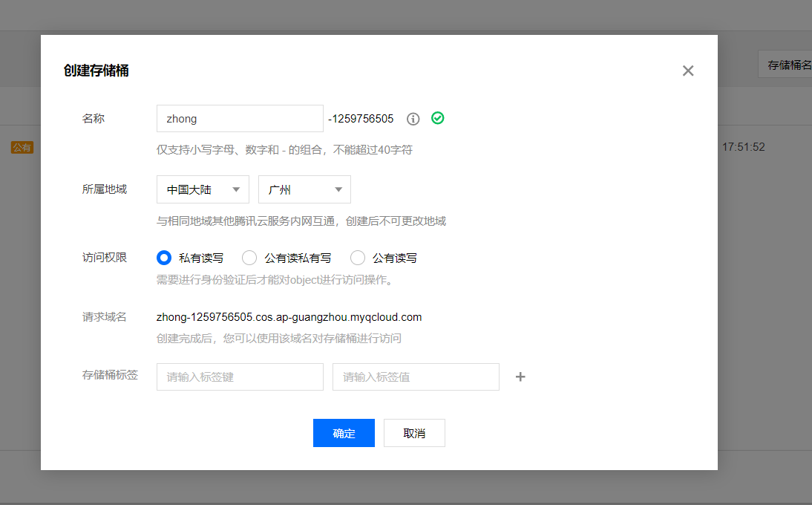This screenshot has height=505, width=812.
Task: Select the 公有读写 radio option
Action: 357,258
